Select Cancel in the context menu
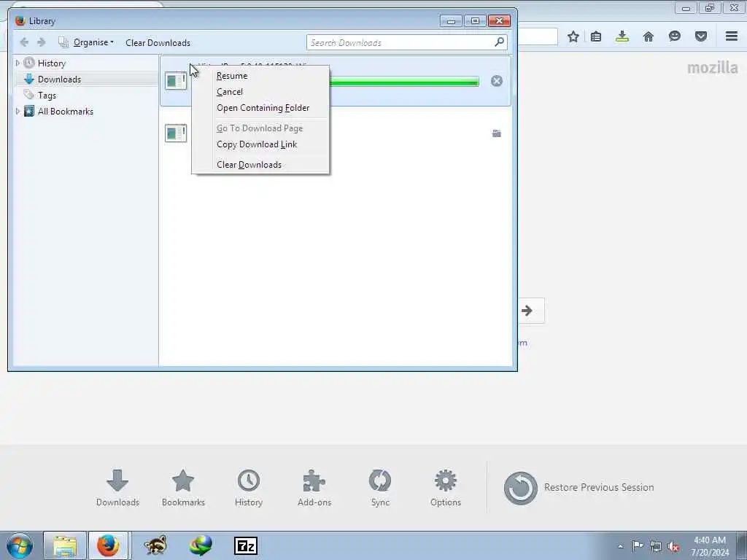Viewport: 747px width, 560px height. coord(230,92)
